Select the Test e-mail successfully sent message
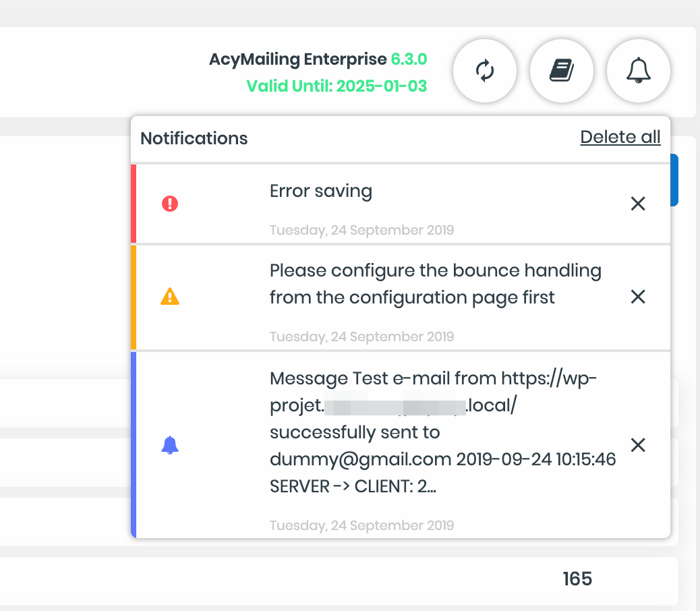700x611 pixels. [443, 432]
